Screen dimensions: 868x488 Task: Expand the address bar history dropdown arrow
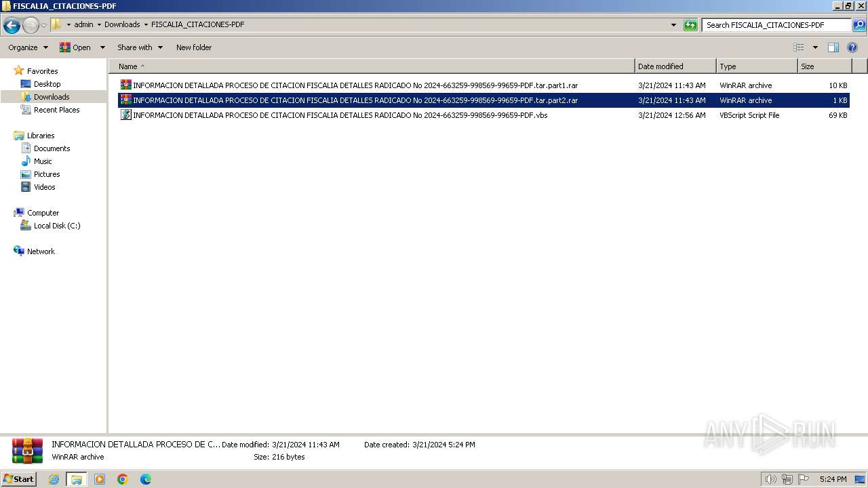click(673, 25)
